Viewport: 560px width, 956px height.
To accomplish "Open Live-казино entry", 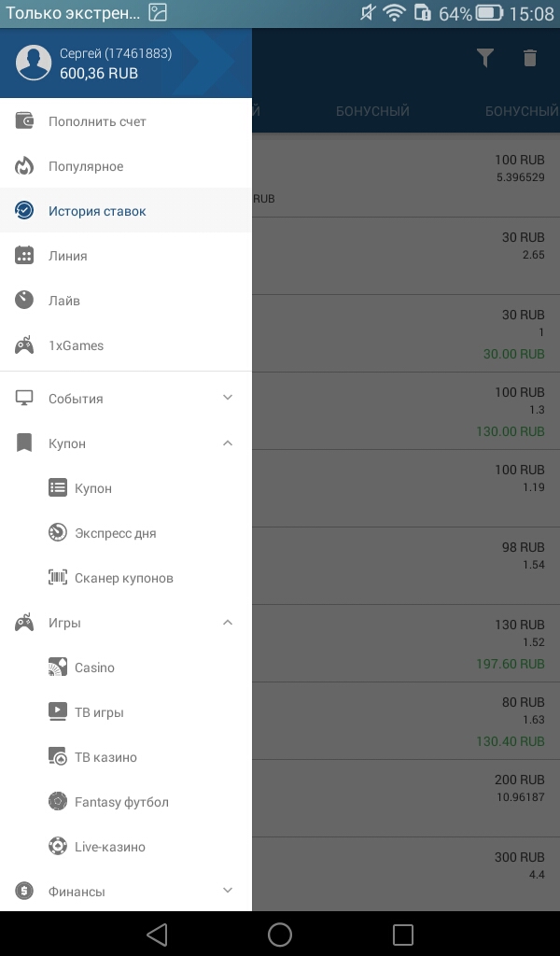I will 109,847.
